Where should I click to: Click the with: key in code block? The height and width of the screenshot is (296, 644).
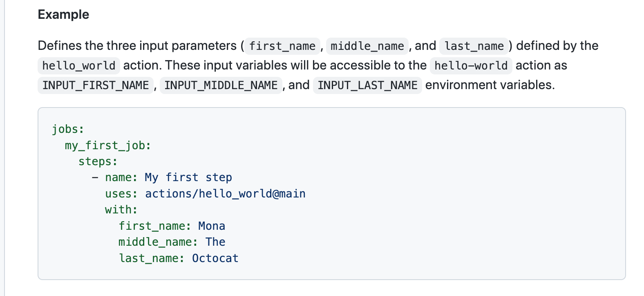[121, 210]
